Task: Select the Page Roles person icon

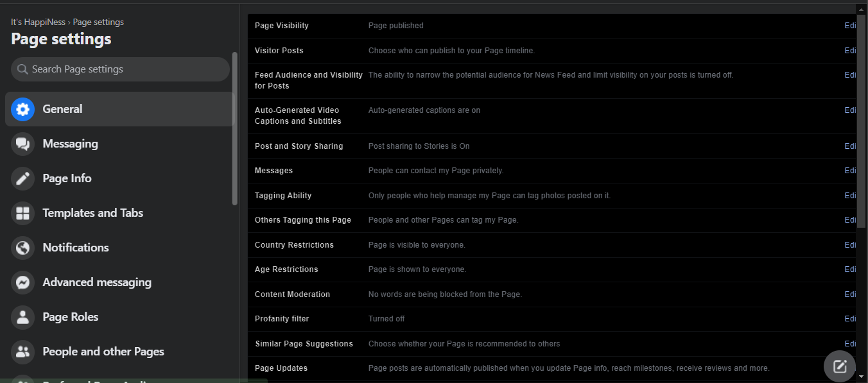Action: click(x=22, y=317)
